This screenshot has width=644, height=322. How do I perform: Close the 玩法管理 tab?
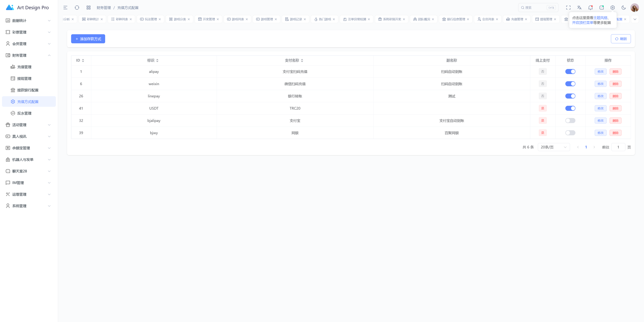tap(160, 19)
